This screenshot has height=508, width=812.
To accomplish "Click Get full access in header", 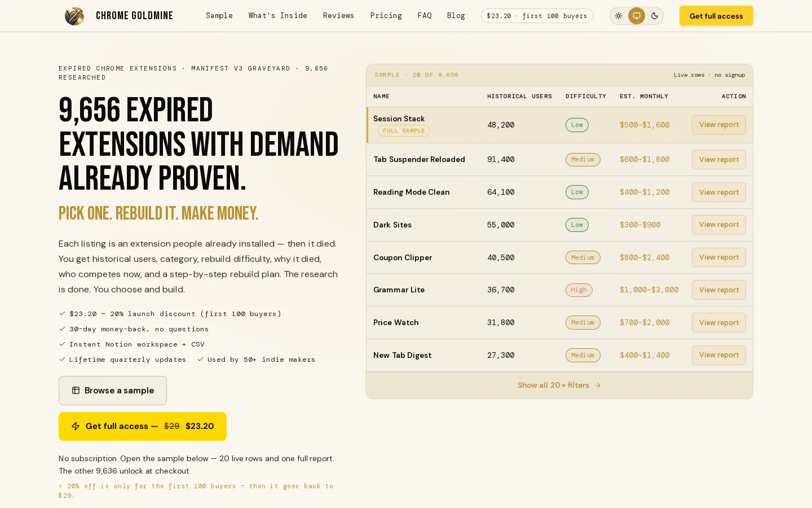I will click(716, 16).
